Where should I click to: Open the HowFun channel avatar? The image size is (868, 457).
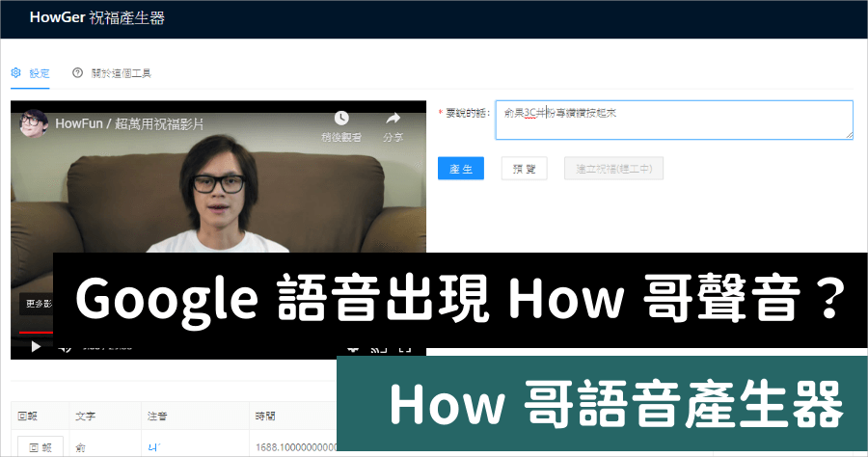click(x=33, y=122)
